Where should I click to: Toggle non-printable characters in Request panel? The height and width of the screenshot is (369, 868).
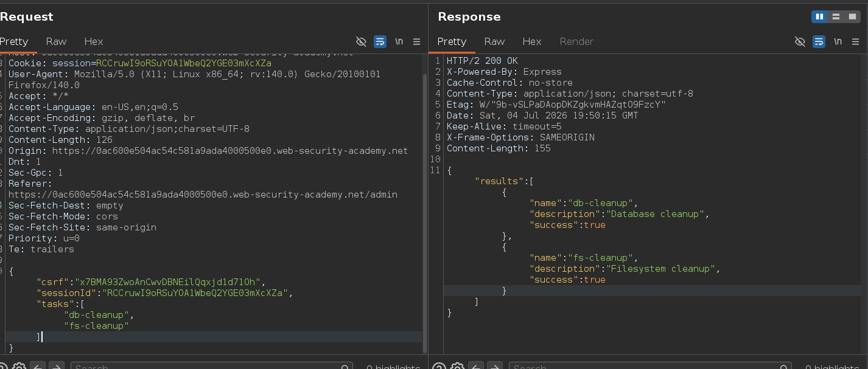tap(361, 41)
